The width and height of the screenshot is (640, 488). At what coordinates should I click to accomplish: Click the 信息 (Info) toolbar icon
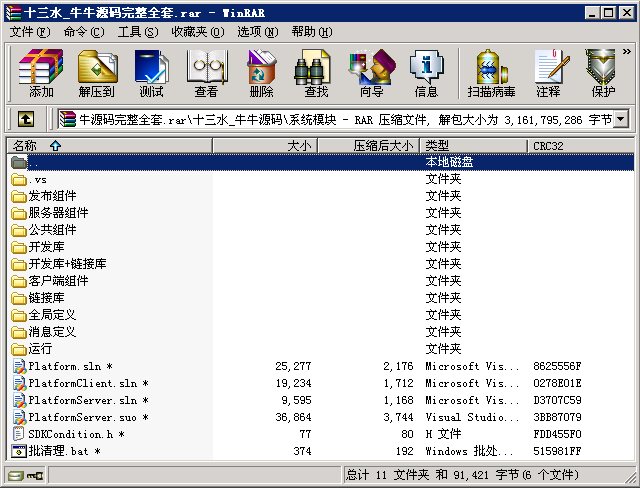[x=426, y=74]
